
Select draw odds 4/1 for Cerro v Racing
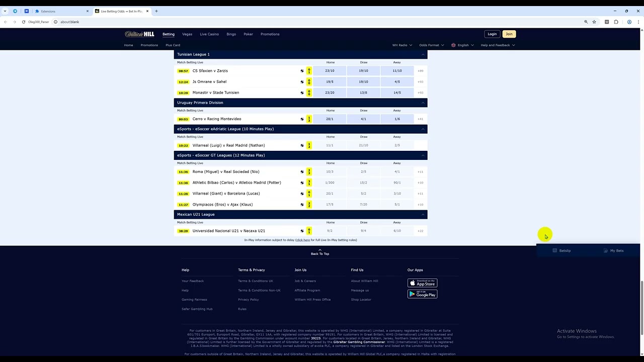363,119
